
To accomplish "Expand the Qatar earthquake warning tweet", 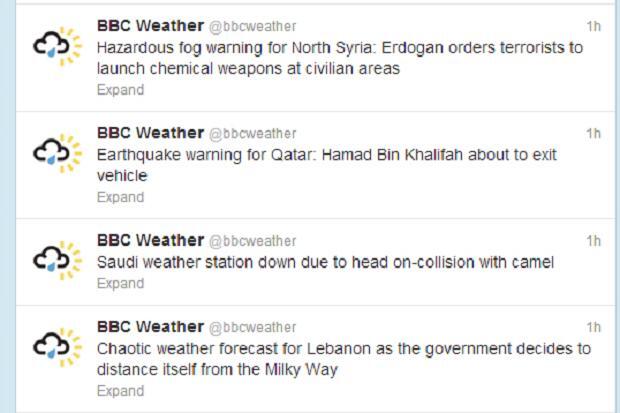I will (x=120, y=197).
